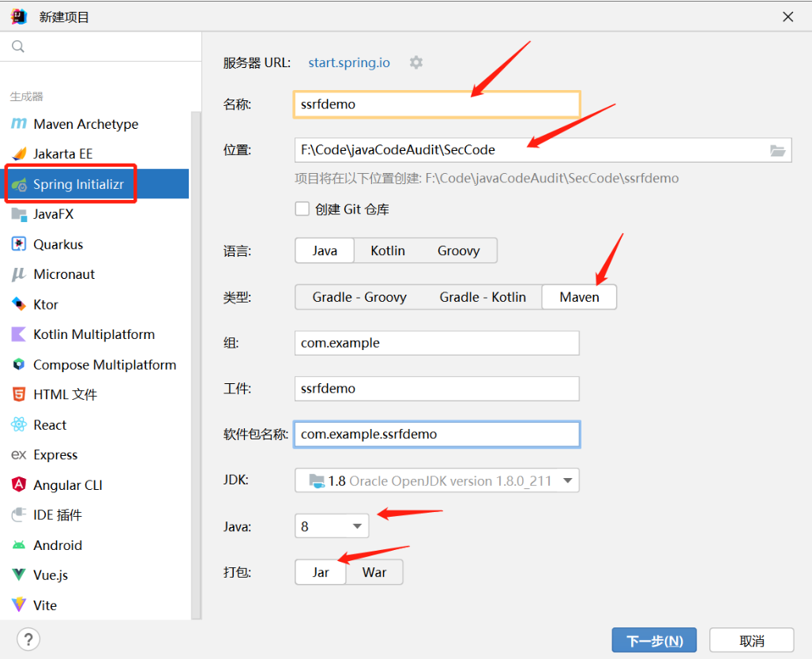The image size is (812, 659).
Task: Click the Kotlin Multiplatform icon
Action: coord(19,334)
